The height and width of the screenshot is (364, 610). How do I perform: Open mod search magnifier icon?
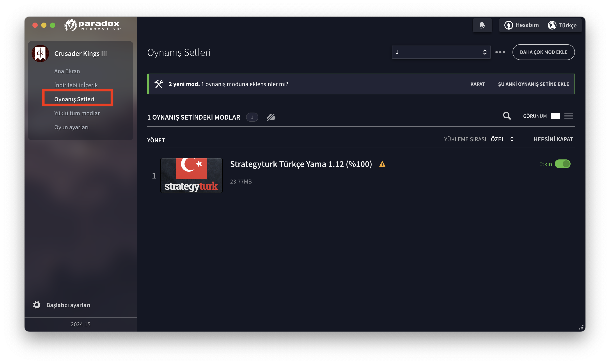click(x=507, y=116)
